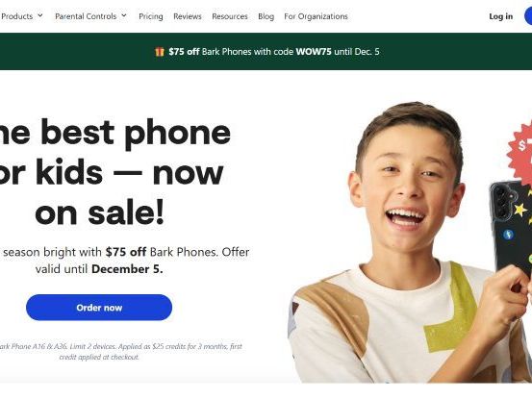Screen dimensions: 532x399
Task: Visit the Resources page
Action: 230,16
